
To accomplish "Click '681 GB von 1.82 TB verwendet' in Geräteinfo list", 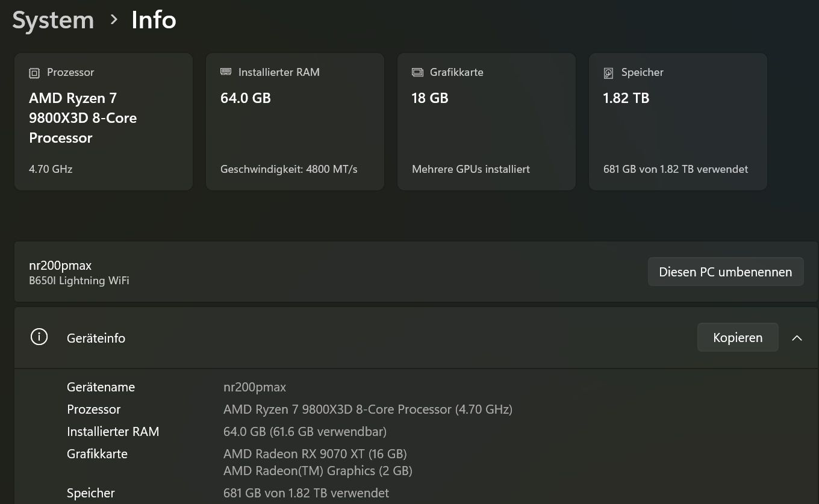I will tap(306, 493).
